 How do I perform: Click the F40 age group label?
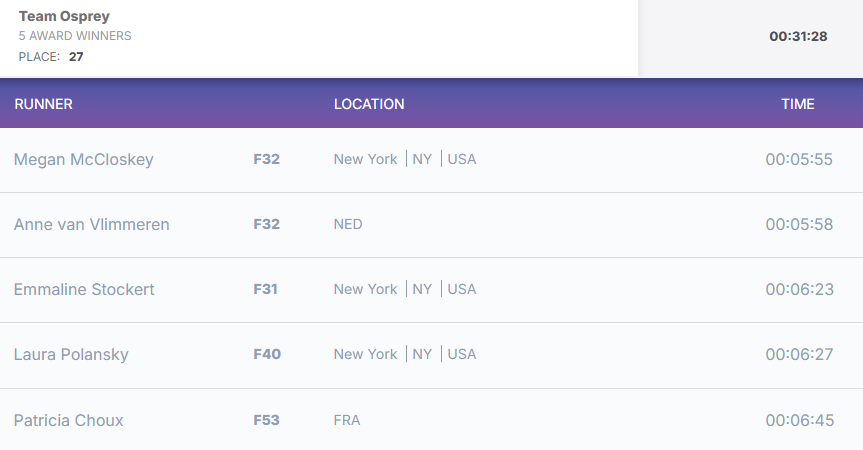(267, 354)
